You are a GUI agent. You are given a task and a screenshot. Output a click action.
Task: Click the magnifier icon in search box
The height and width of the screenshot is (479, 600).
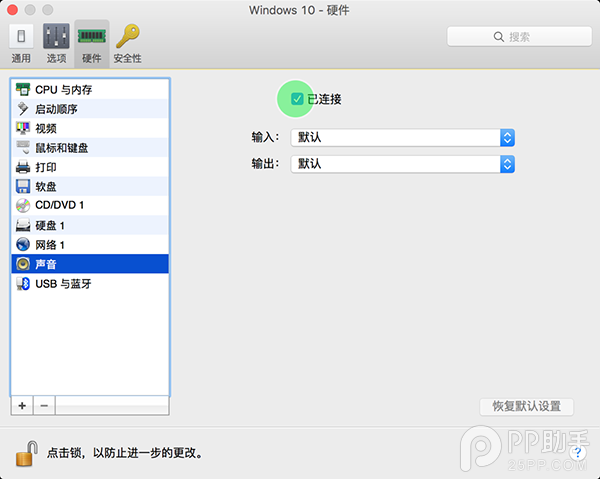(499, 37)
